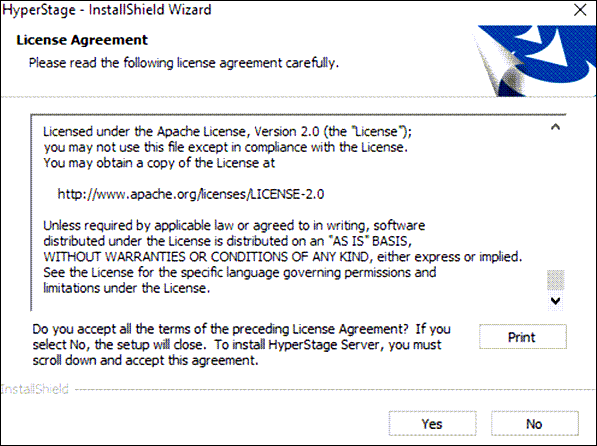This screenshot has height=446, width=597.
Task: Click the license text scrollbar thumb
Action: click(x=555, y=281)
